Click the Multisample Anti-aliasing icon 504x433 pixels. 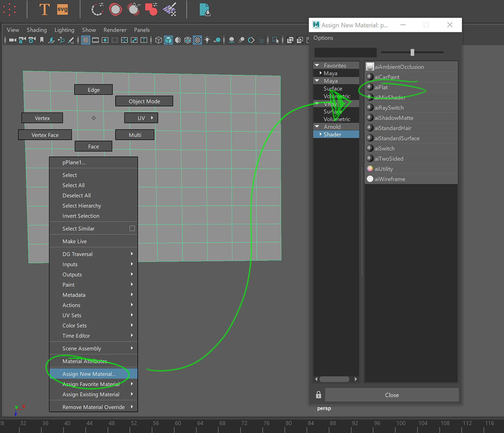coord(251,40)
